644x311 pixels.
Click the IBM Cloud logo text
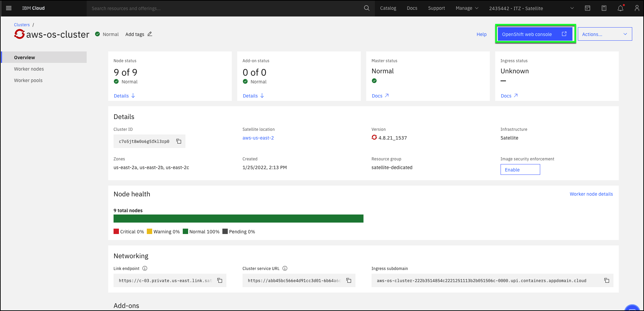(x=33, y=8)
